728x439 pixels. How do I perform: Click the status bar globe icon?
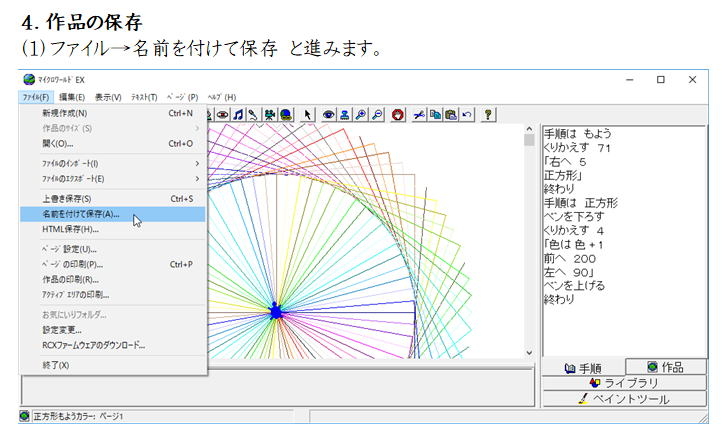(x=25, y=416)
